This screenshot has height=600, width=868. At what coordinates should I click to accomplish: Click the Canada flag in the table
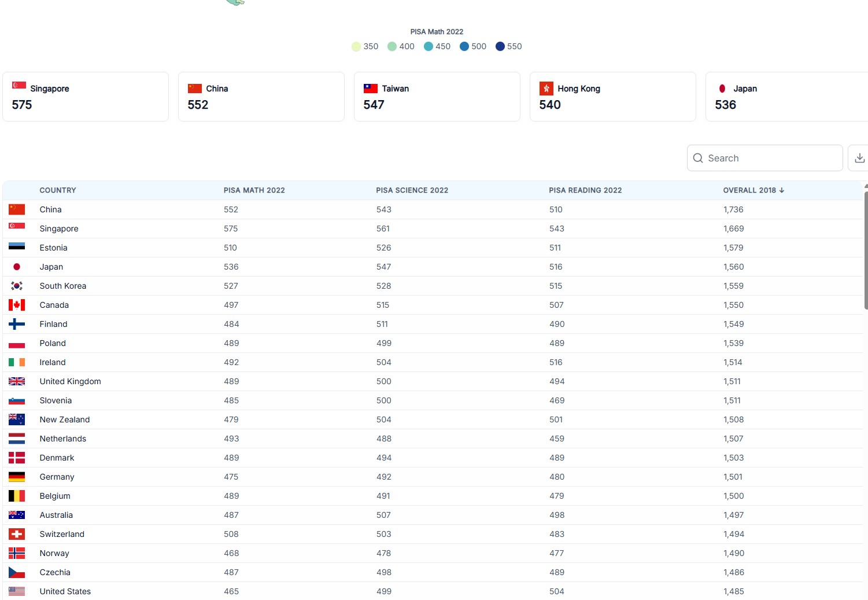click(17, 305)
